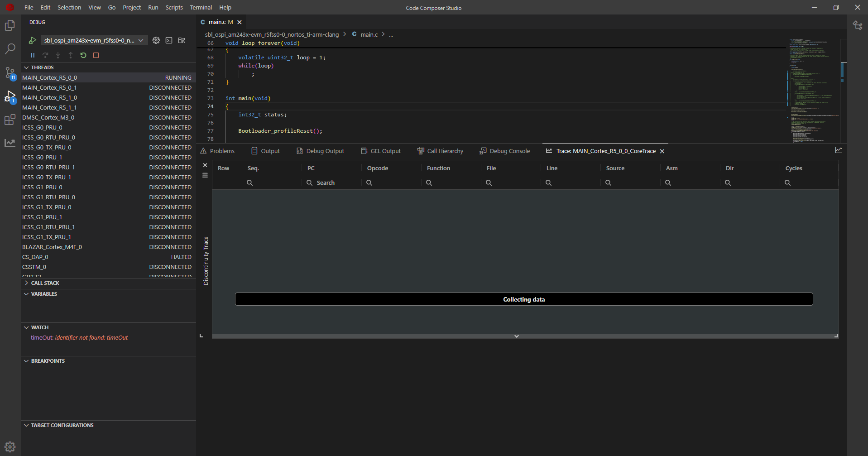Open Source Control view with 11 changes
Screen dimensions: 868x456
point(10,72)
